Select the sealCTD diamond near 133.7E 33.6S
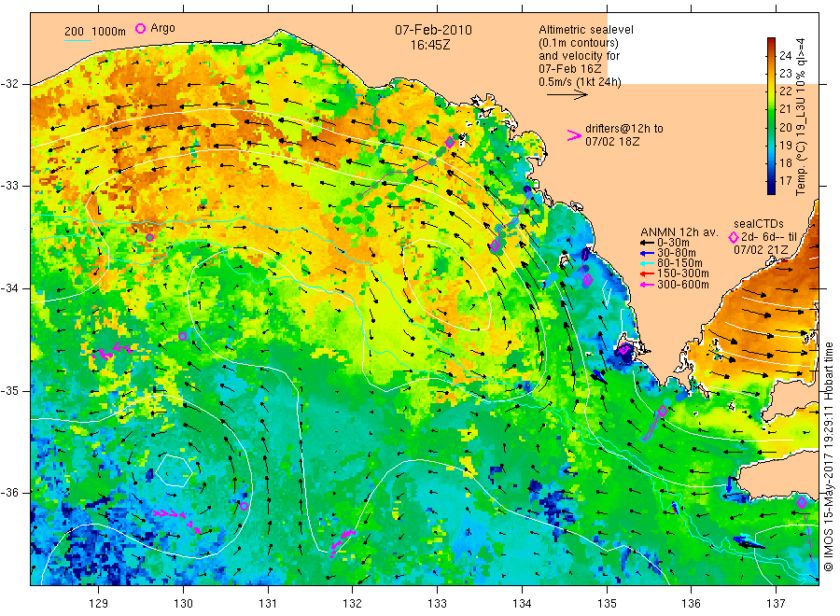The height and width of the screenshot is (616, 840). (495, 245)
